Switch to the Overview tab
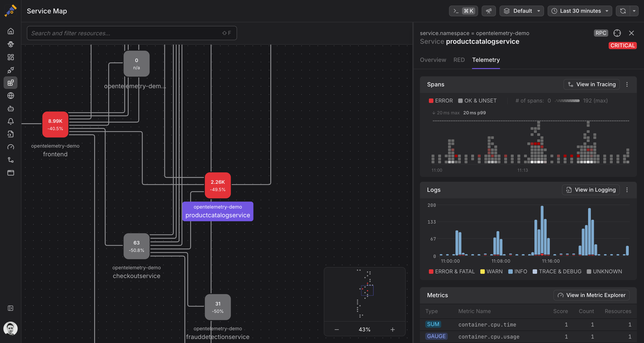The image size is (644, 343). click(x=433, y=60)
